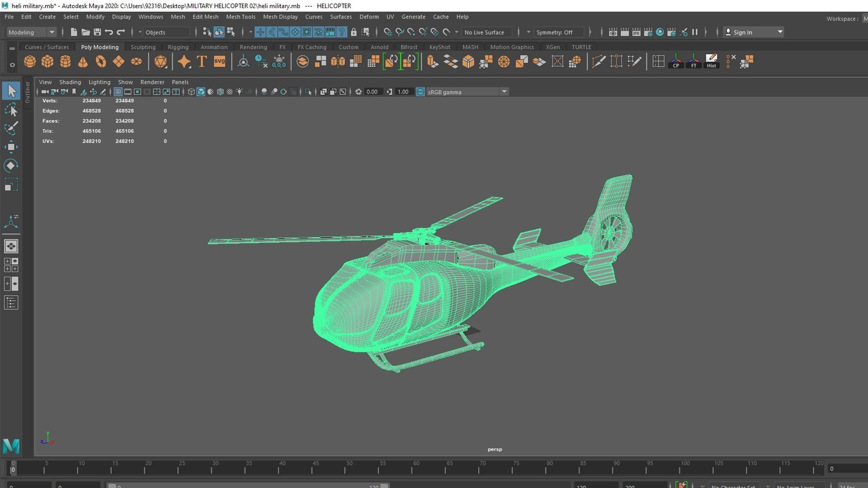Toggle Smooth Shade All cube in viewport toolbar

201,92
